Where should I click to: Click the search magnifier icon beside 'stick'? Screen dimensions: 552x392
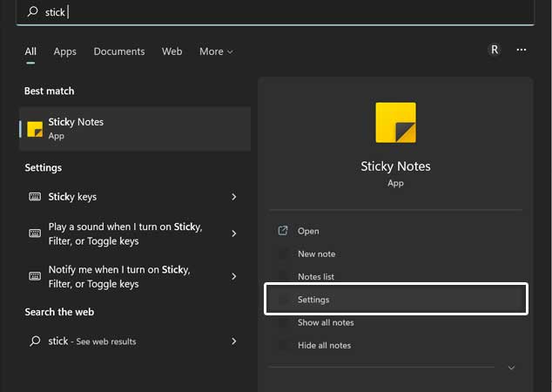(33, 11)
